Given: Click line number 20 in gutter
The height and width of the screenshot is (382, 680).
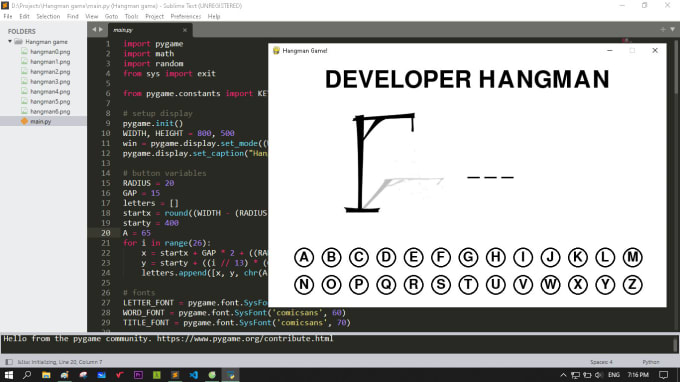Looking at the screenshot, I should pos(106,233).
